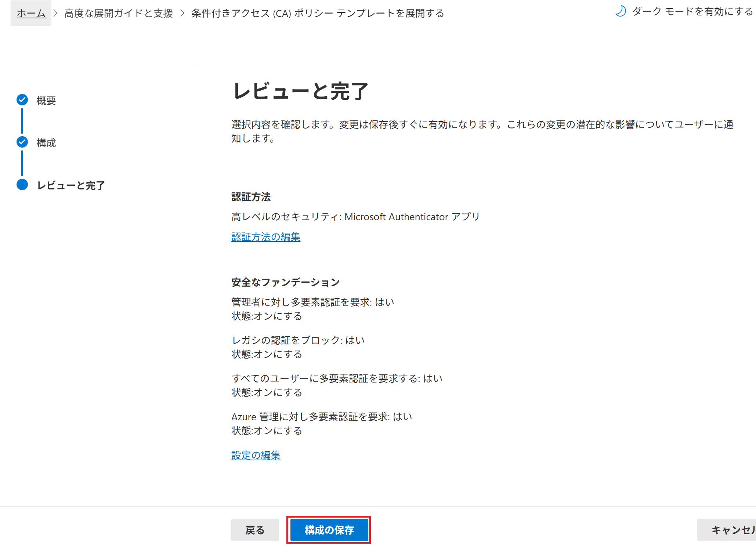This screenshot has width=756, height=551.
Task: Click the 概要 step checkmark icon
Action: click(22, 100)
